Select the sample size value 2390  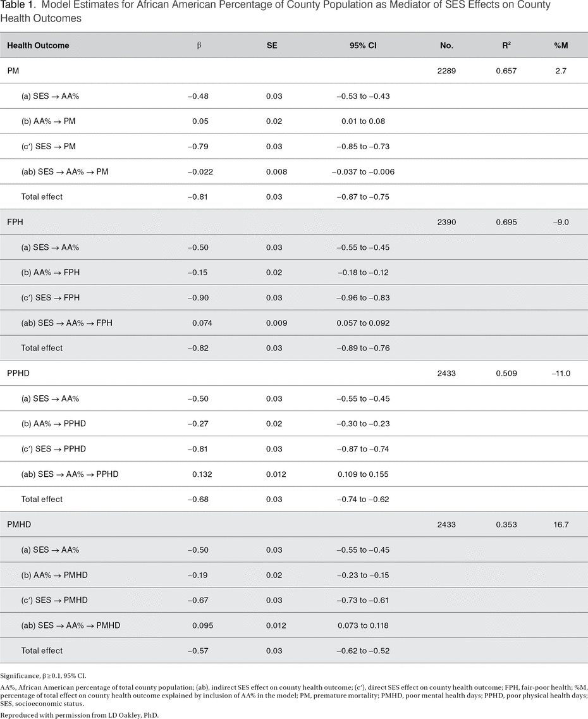click(x=446, y=222)
